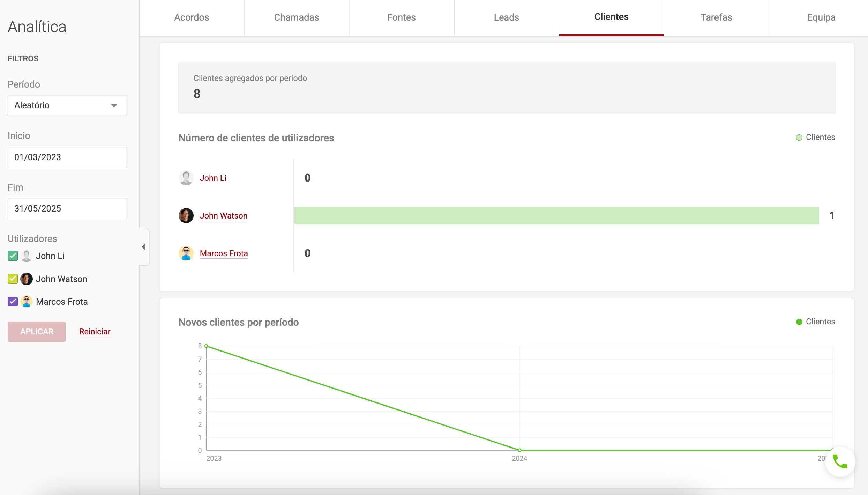Image resolution: width=868 pixels, height=495 pixels.
Task: Click John Watson's green bar
Action: coord(556,216)
